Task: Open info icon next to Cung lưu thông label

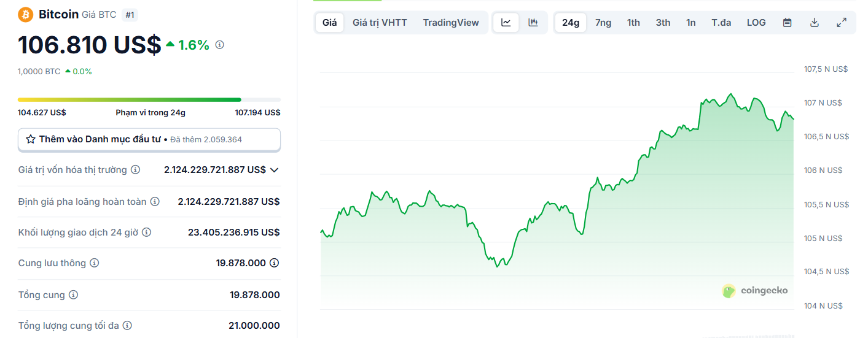Action: click(x=94, y=263)
